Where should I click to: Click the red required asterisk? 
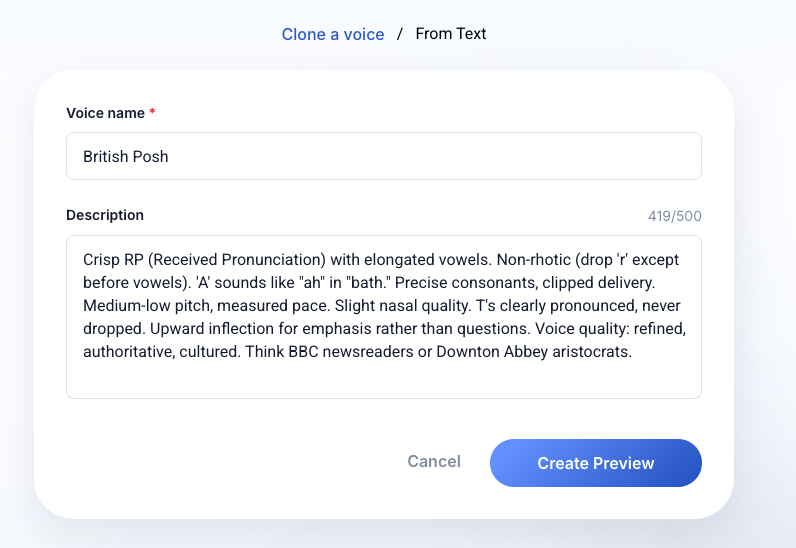coord(152,112)
